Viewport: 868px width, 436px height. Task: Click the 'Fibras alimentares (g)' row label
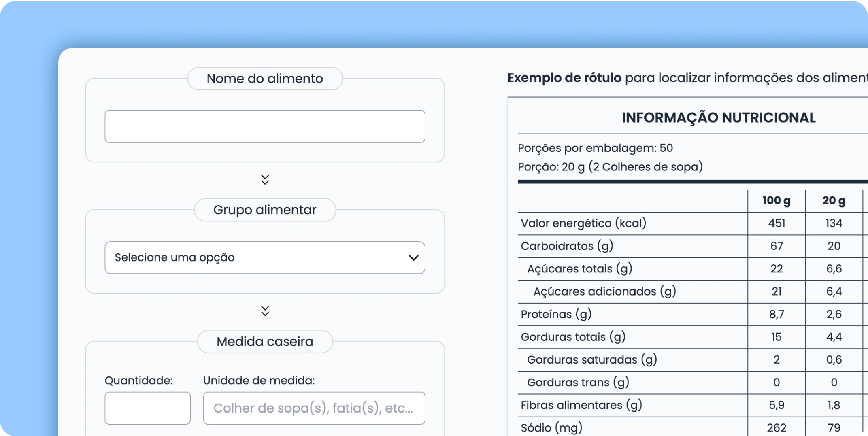581,405
